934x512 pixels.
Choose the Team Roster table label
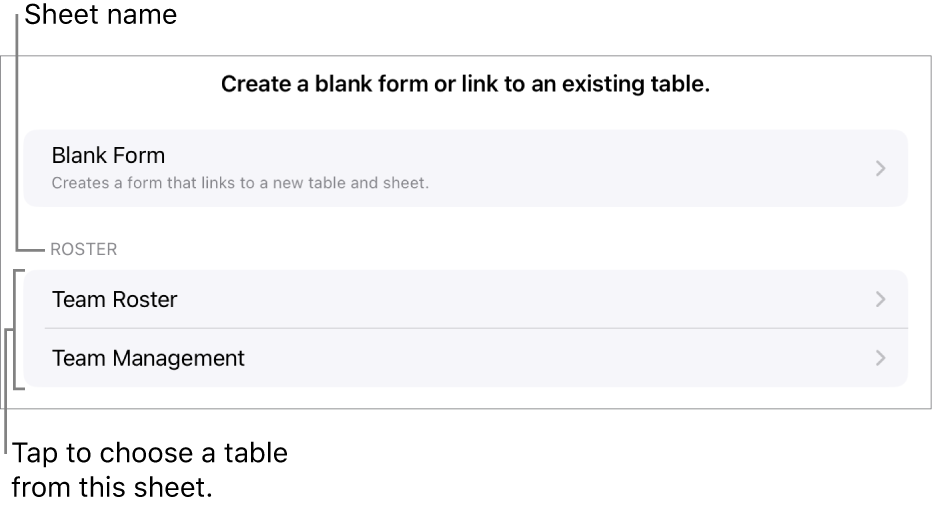pyautogui.click(x=114, y=299)
